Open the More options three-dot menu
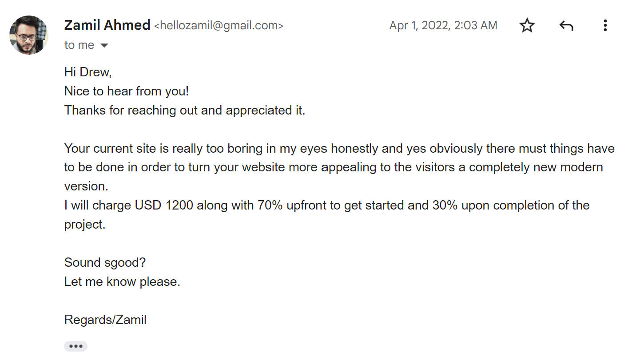This screenshot has width=644, height=356. point(605,26)
